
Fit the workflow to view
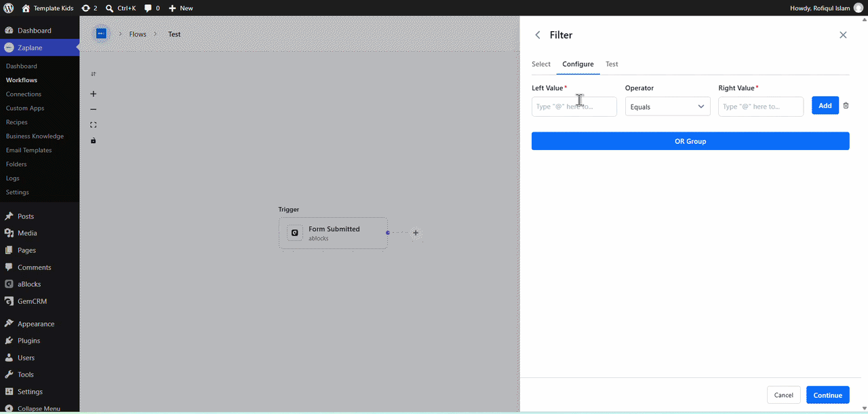click(x=94, y=125)
